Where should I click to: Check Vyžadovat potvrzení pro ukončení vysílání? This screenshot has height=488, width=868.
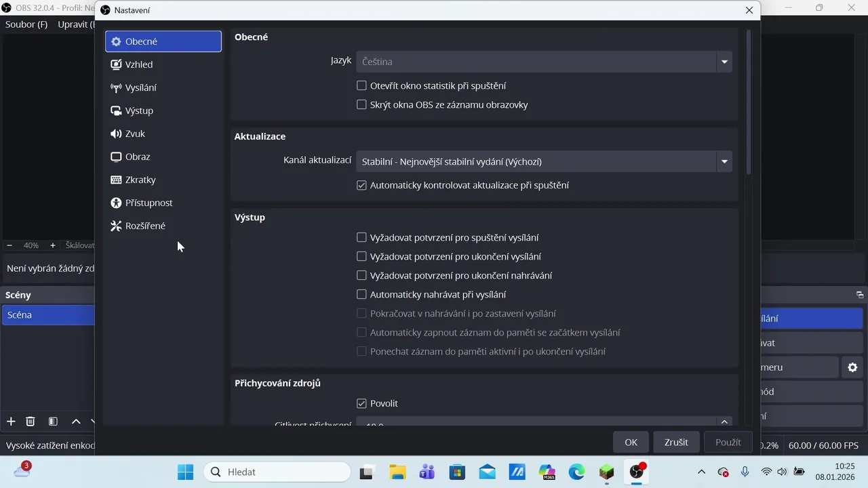(361, 257)
